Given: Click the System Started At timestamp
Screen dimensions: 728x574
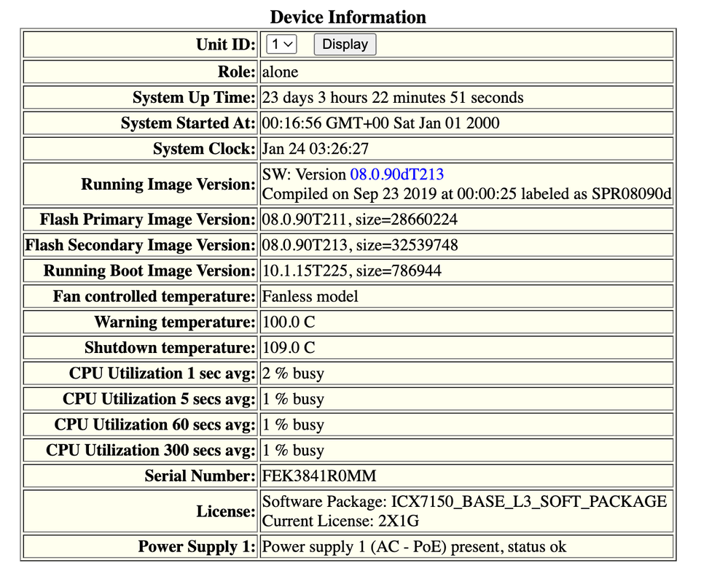Looking at the screenshot, I should (380, 123).
